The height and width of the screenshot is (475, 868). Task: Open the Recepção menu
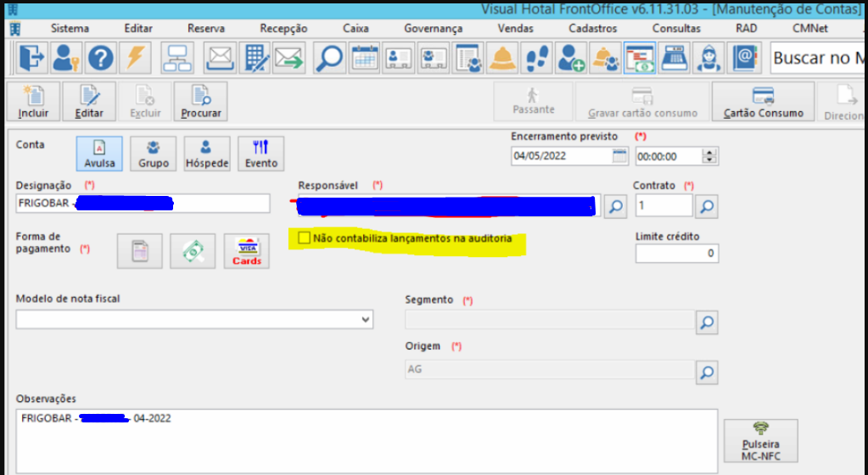(x=283, y=28)
